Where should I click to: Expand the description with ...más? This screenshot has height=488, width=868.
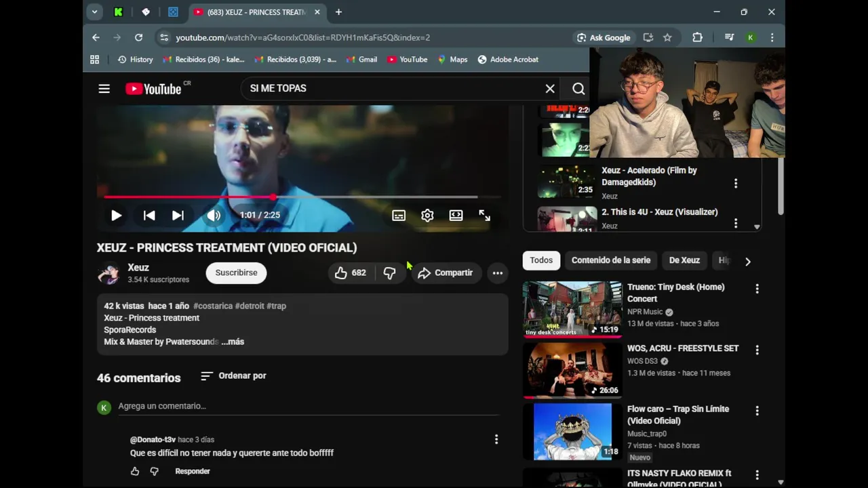[x=233, y=342]
